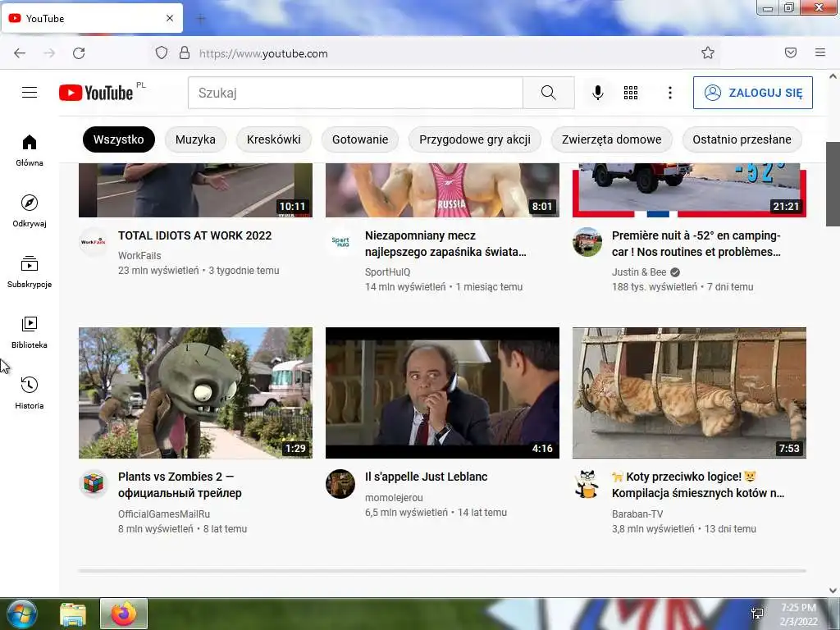Open a new tab with plus
This screenshot has height=630, width=840.
(x=201, y=19)
